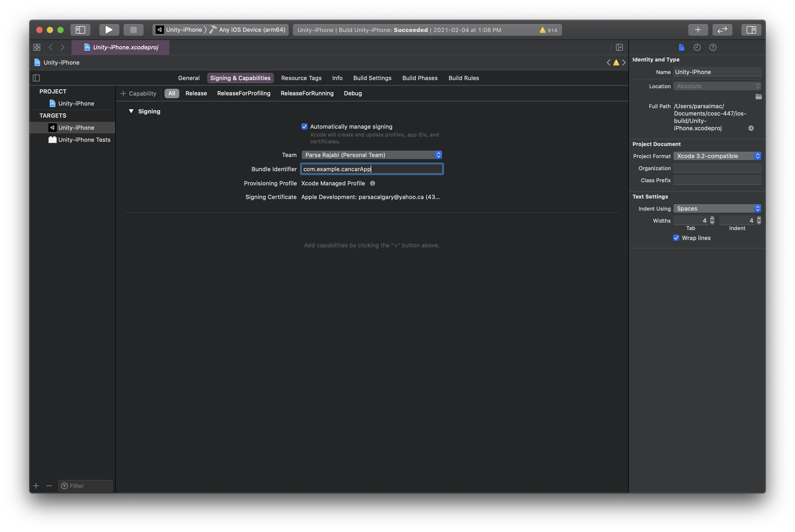The height and width of the screenshot is (532, 795).
Task: Click the + Capability button
Action: [x=138, y=93]
